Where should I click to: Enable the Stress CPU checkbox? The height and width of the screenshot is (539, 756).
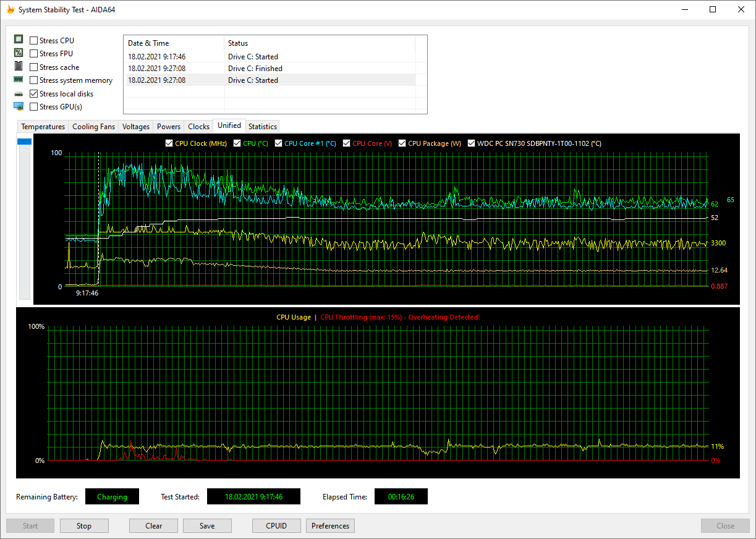(x=34, y=41)
